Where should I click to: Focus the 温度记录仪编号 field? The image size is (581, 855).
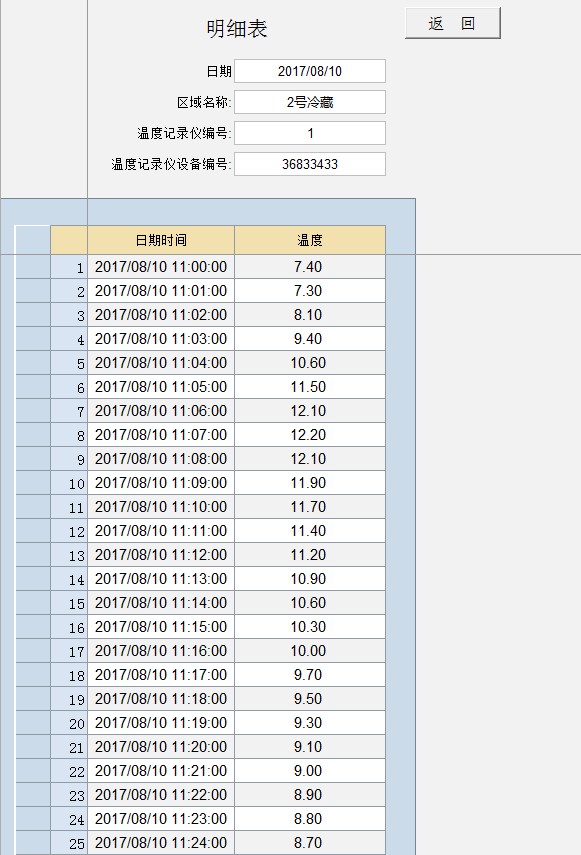click(x=310, y=133)
